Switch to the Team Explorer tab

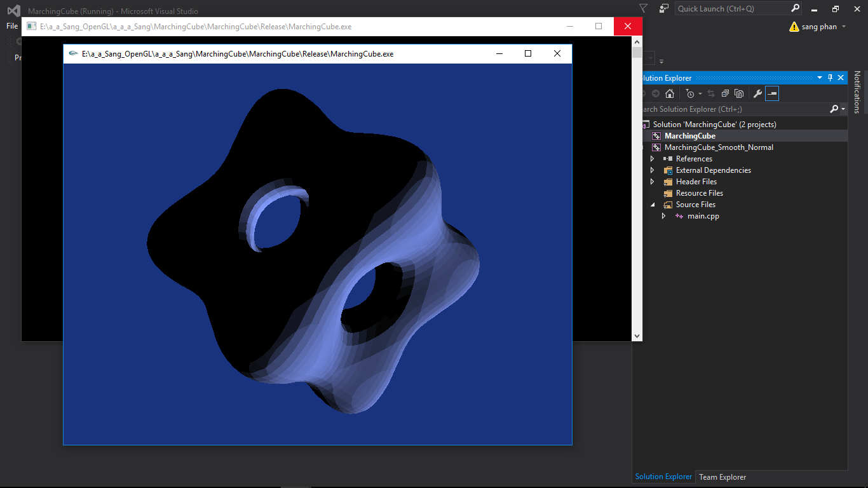(x=722, y=477)
